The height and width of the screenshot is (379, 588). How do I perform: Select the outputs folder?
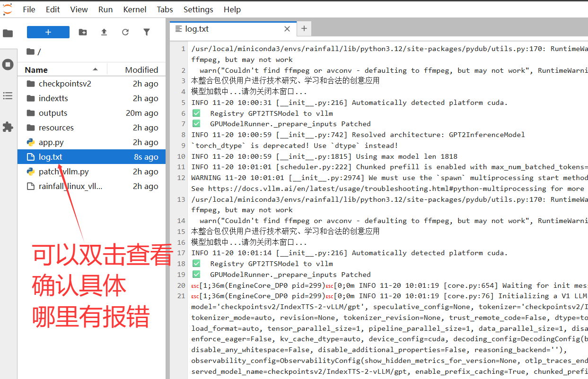pos(53,113)
